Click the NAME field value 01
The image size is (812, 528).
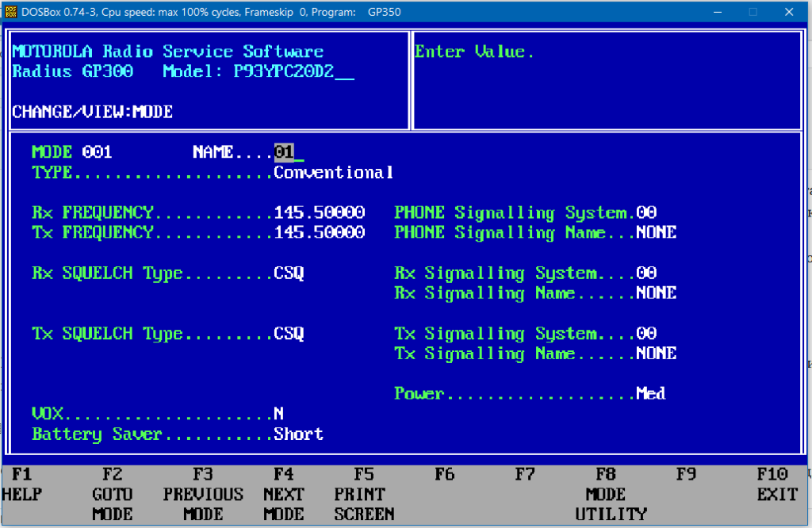point(284,152)
